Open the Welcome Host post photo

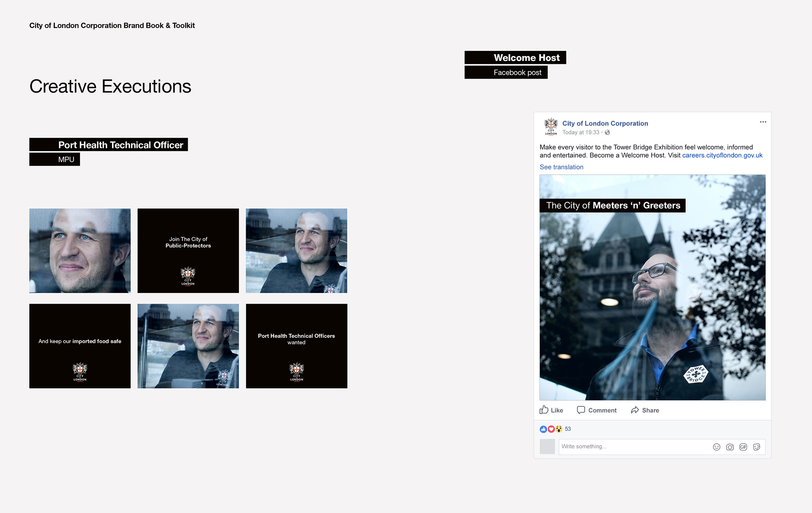pyautogui.click(x=653, y=288)
